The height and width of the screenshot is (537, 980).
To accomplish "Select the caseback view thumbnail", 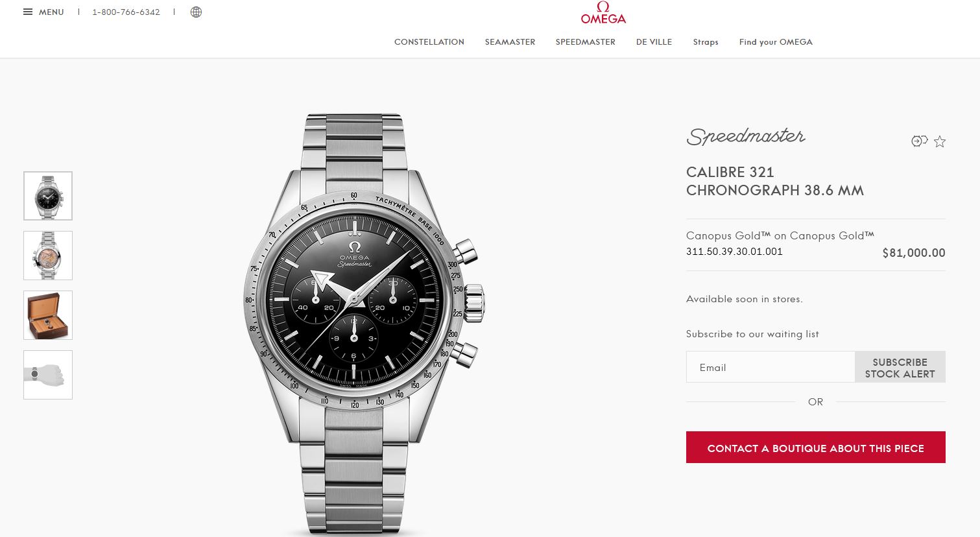I will [48, 256].
